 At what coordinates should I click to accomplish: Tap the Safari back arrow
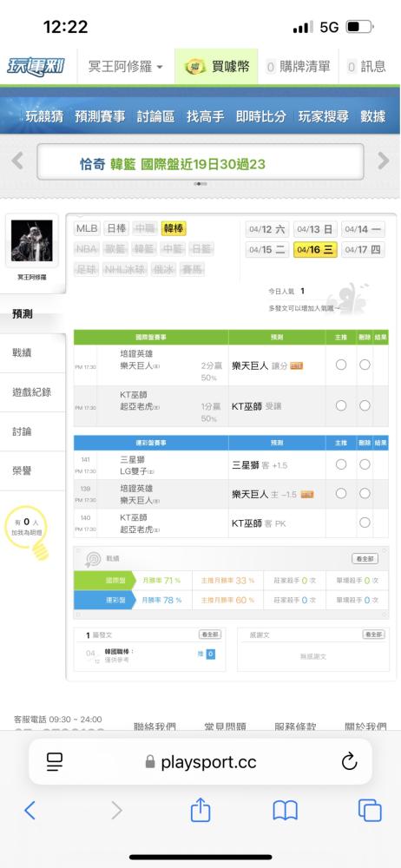pos(30,811)
